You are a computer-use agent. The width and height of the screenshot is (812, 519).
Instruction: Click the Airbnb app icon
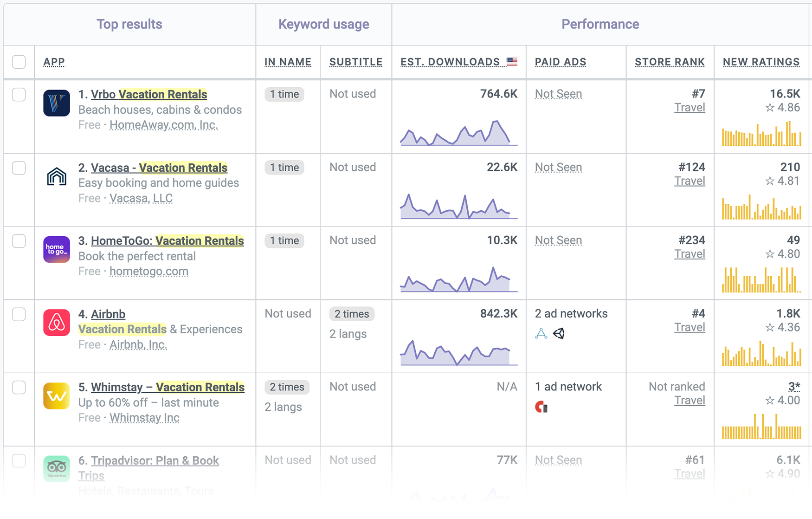[x=56, y=323]
